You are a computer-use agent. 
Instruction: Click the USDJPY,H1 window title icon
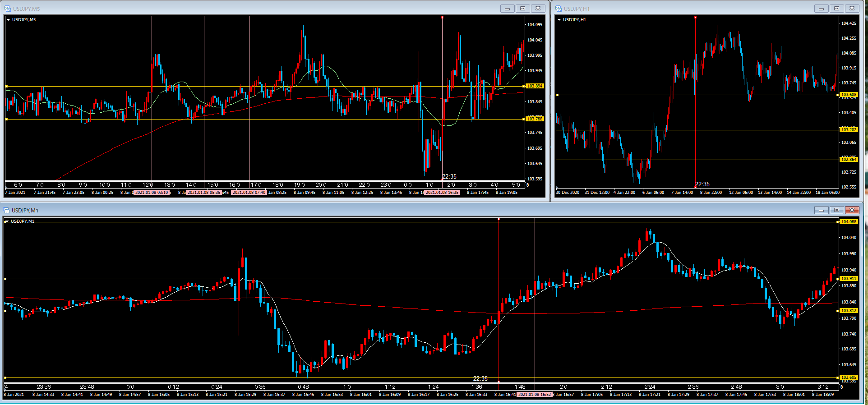point(559,9)
